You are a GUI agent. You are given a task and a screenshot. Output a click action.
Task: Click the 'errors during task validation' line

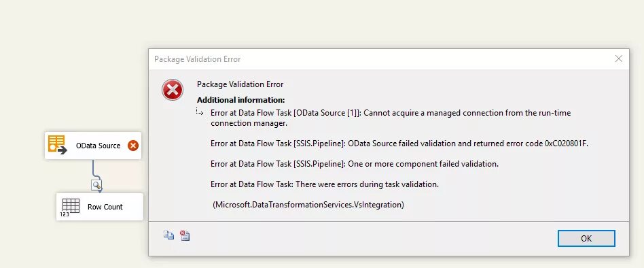coord(325,184)
